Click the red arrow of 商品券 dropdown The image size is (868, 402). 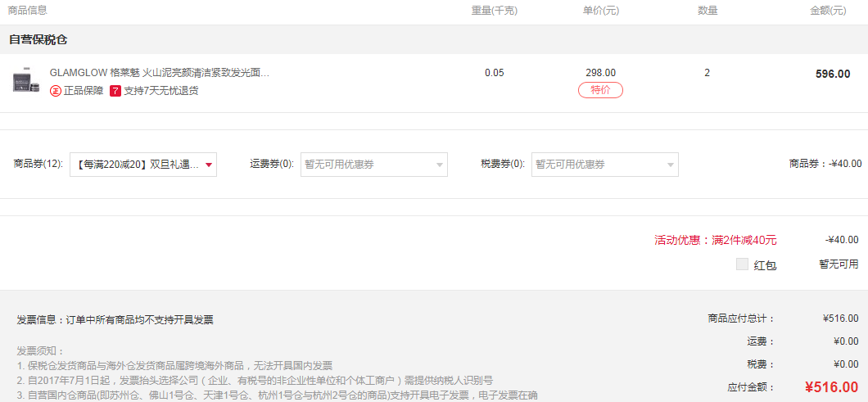[x=209, y=165]
